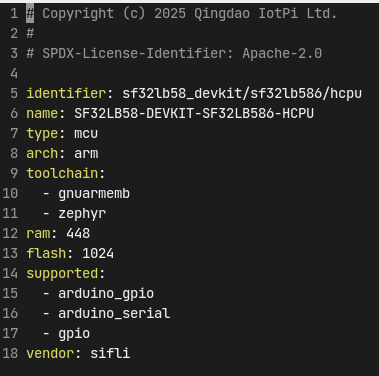Click the SPDX-License-Identifier comment text

(174, 54)
